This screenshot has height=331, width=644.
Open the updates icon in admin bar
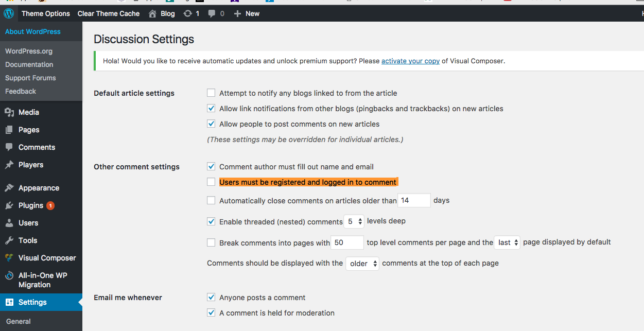pos(188,14)
